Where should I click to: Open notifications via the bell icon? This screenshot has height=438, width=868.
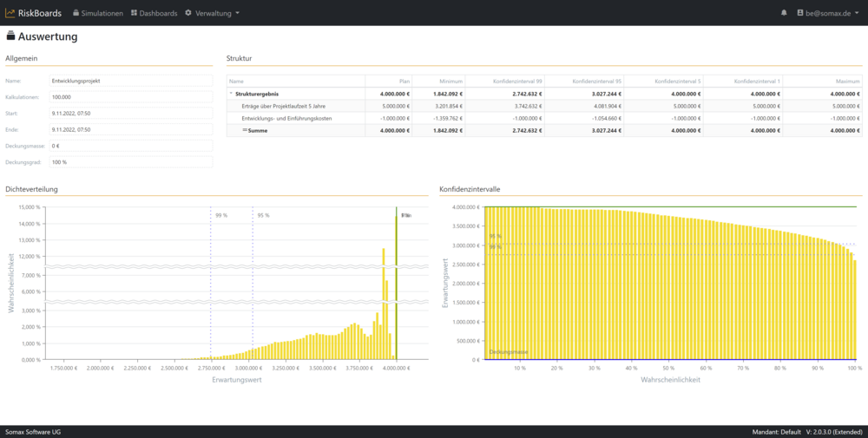(x=784, y=13)
